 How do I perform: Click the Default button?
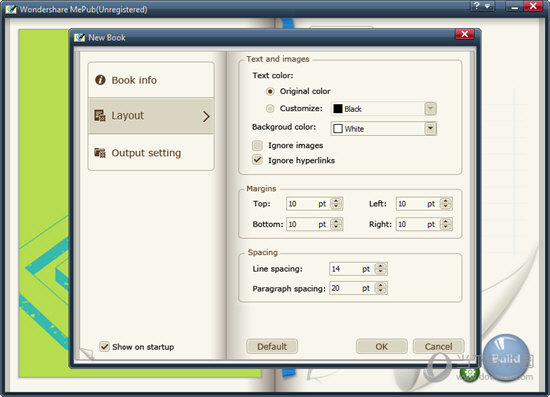272,346
